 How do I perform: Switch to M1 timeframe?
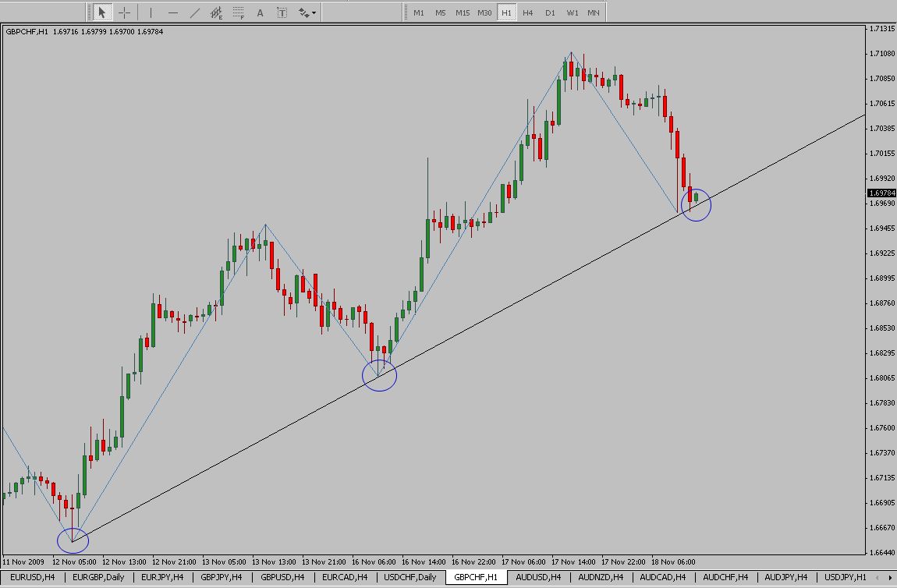click(419, 12)
